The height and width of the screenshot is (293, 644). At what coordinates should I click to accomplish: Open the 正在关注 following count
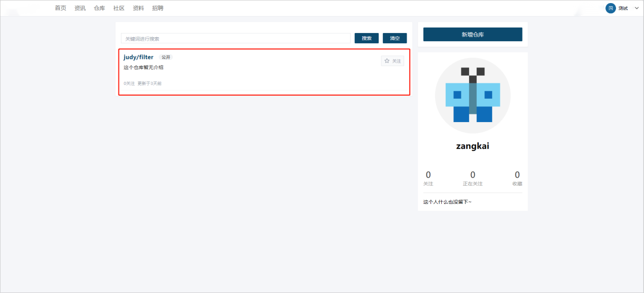click(473, 178)
